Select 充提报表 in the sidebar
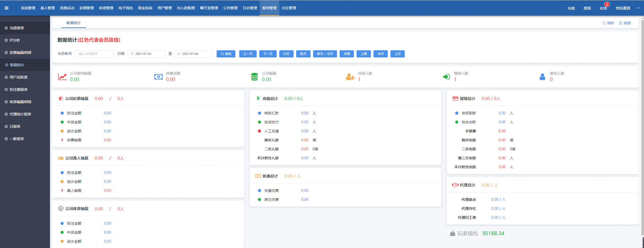 click(x=17, y=28)
